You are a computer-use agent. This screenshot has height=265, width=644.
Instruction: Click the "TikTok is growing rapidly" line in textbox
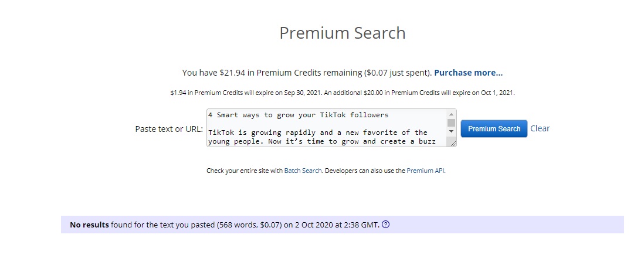tap(317, 132)
